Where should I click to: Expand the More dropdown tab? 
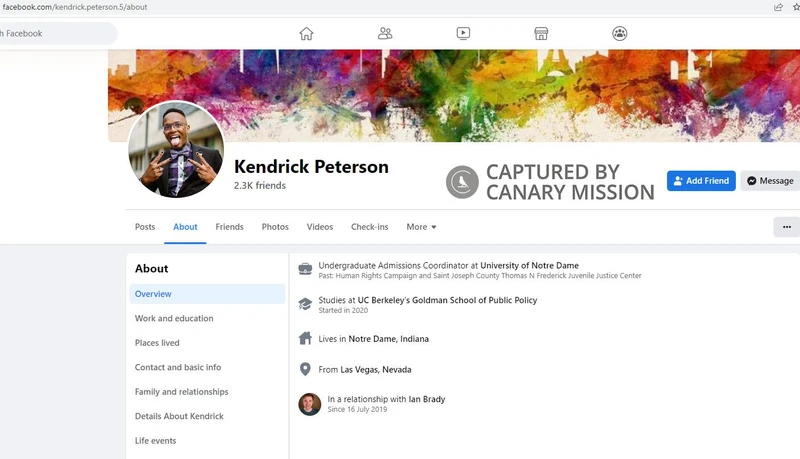[x=421, y=227]
